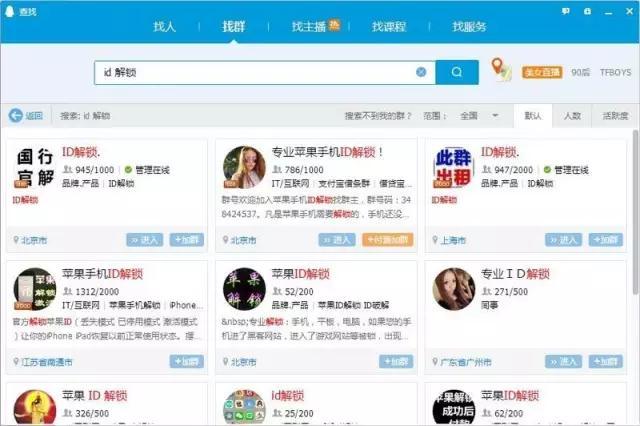Open the 找服务 tab

tap(469, 27)
